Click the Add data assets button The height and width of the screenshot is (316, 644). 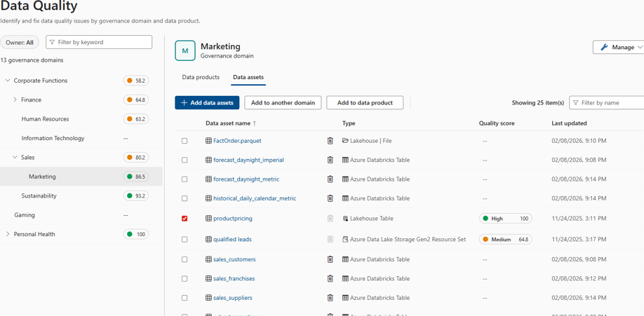pos(207,103)
